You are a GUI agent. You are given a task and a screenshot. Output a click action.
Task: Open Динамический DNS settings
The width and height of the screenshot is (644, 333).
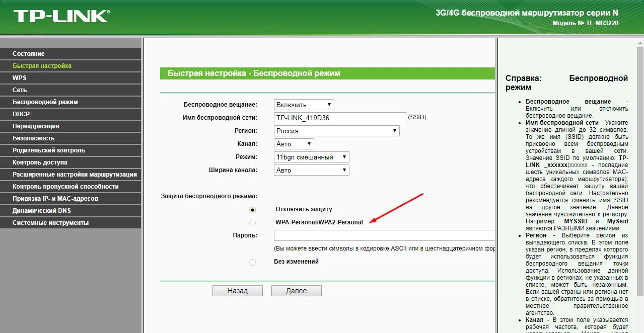[70, 211]
